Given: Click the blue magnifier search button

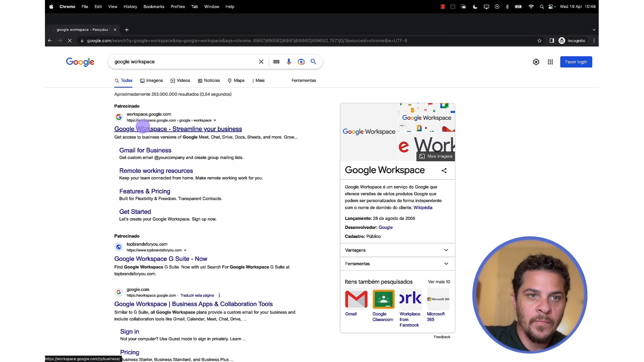Looking at the screenshot, I should tap(313, 62).
